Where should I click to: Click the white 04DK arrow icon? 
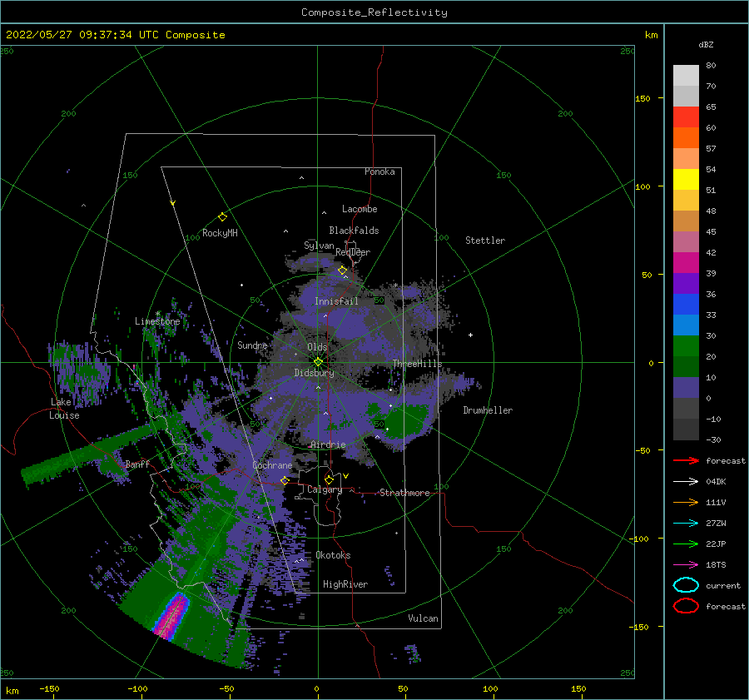686,481
